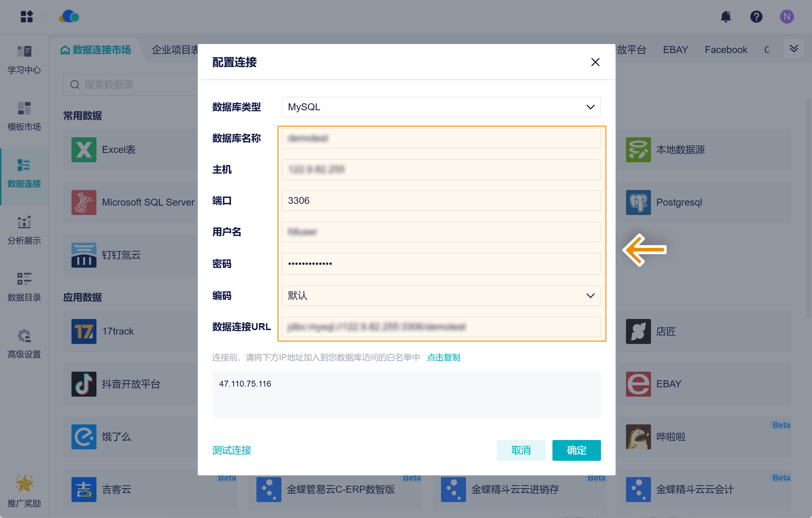Open the 数据库类型 MySQL dropdown

tap(441, 107)
